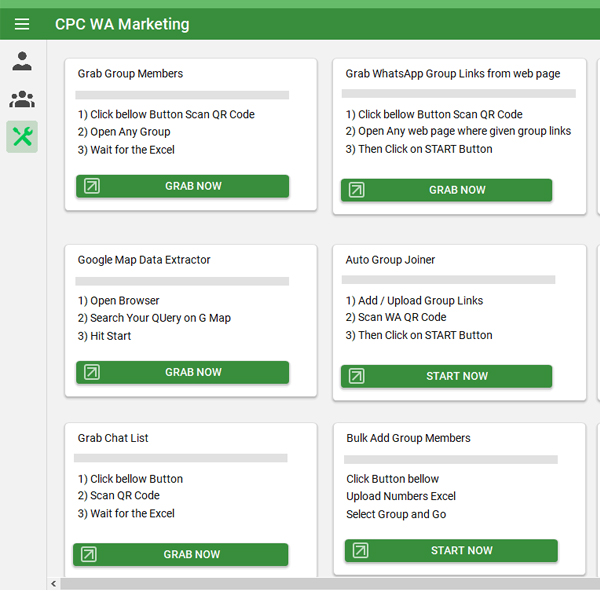Click the horizontal scrollbar track
The height and width of the screenshot is (600, 600).
tap(330, 584)
